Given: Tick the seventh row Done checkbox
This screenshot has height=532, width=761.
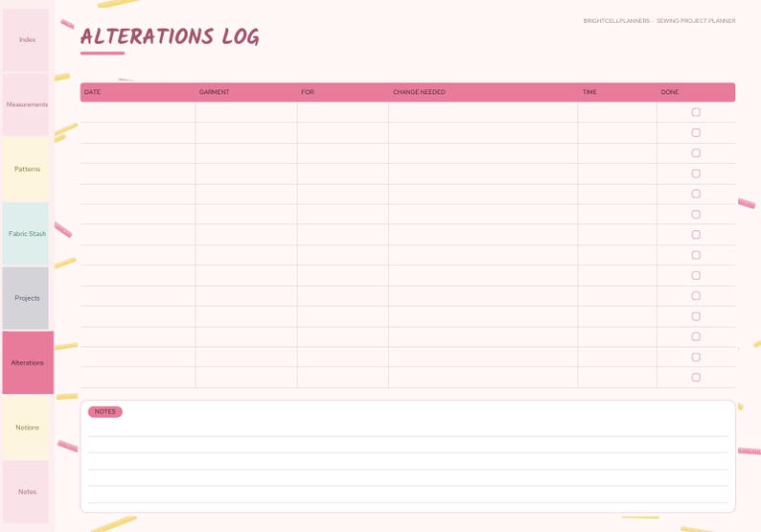Looking at the screenshot, I should [x=696, y=235].
